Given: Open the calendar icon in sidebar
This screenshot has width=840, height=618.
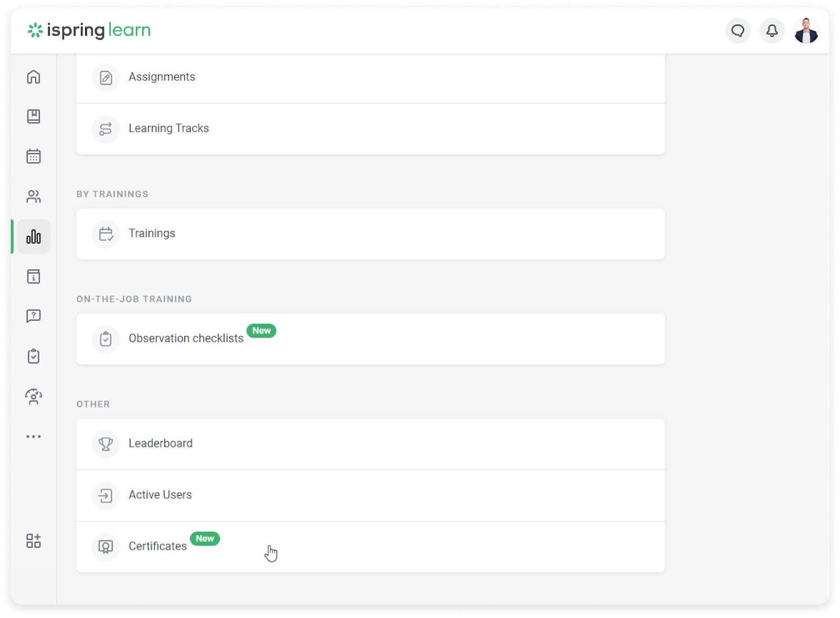Looking at the screenshot, I should pyautogui.click(x=34, y=156).
